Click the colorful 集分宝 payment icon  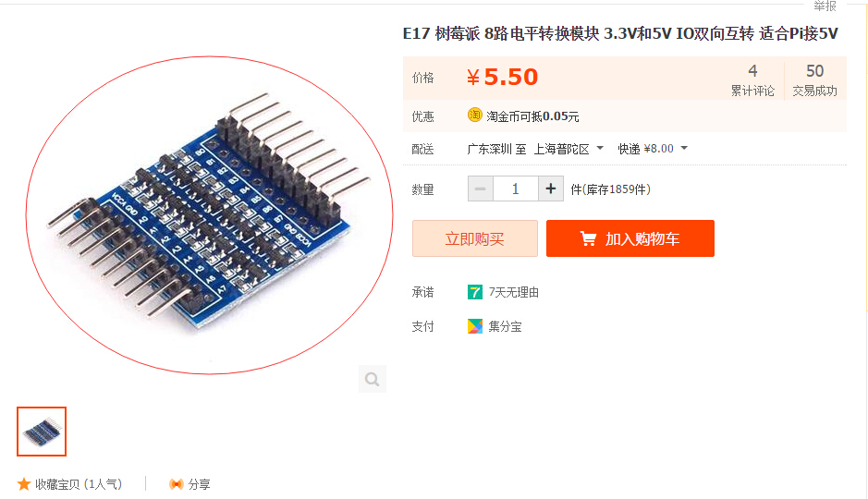(474, 326)
